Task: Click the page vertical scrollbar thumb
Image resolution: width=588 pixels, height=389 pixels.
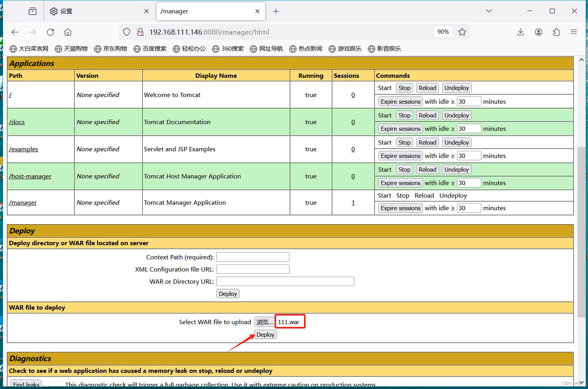Action: (581, 232)
